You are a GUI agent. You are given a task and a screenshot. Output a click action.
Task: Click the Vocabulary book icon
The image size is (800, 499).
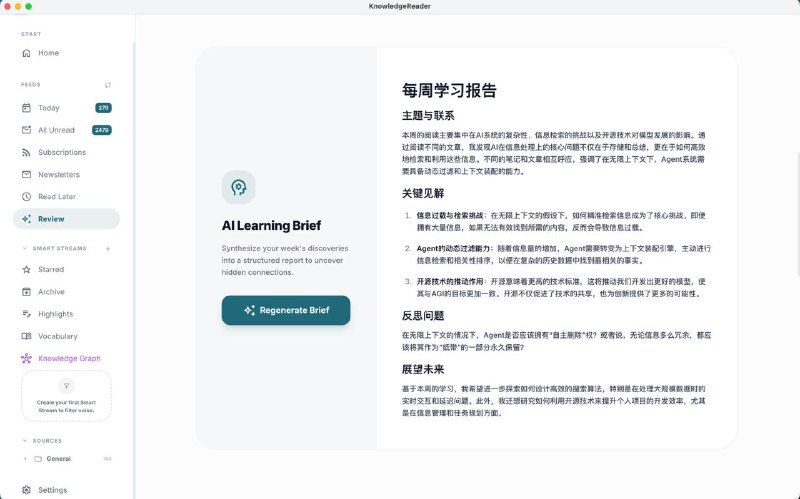coord(27,336)
